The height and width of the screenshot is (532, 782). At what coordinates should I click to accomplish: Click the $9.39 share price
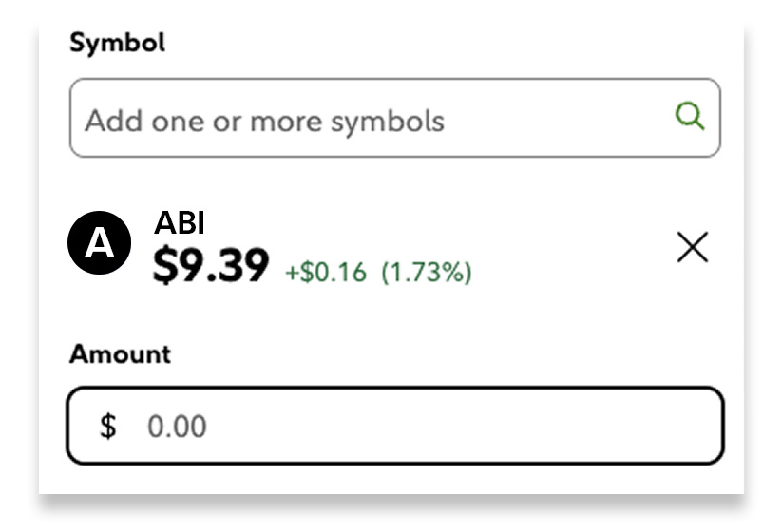pyautogui.click(x=211, y=267)
